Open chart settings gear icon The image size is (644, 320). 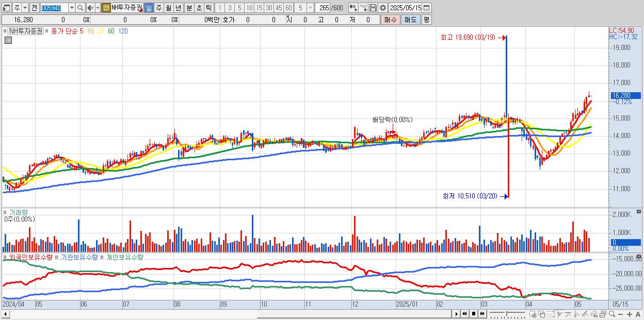(x=383, y=8)
